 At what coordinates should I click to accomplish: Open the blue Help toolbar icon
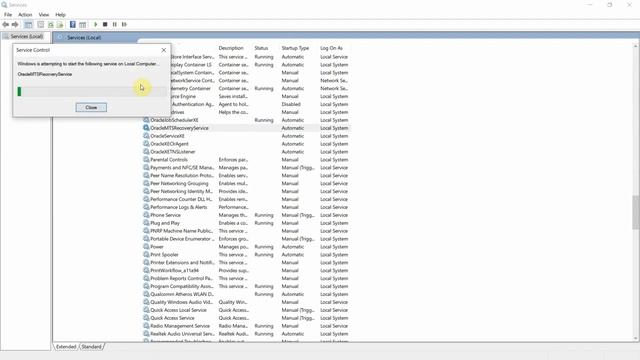tap(73, 24)
